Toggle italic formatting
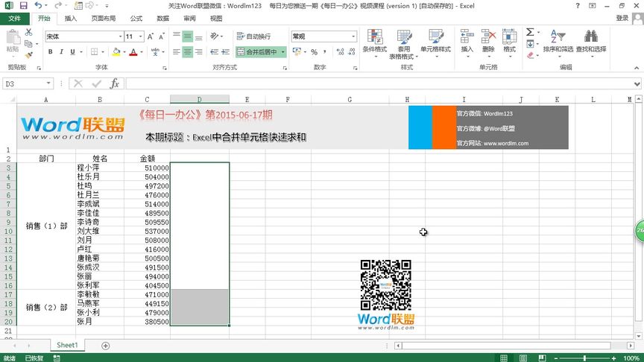The height and width of the screenshot is (362, 644). point(62,52)
